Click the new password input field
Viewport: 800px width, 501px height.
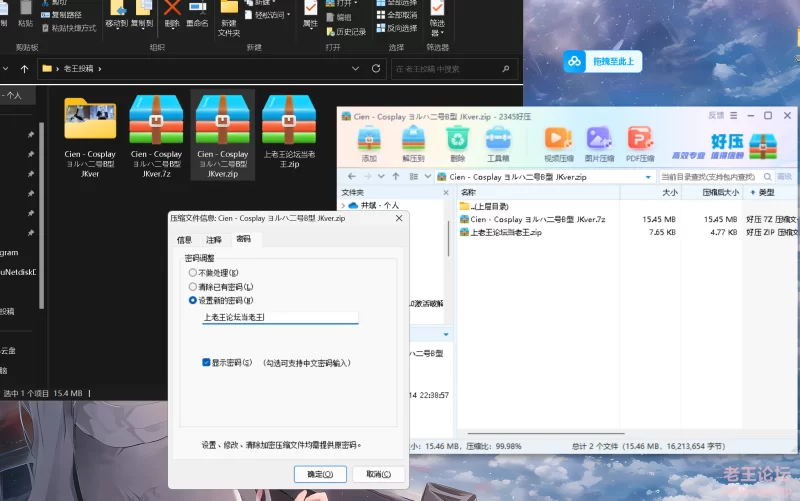click(x=280, y=317)
